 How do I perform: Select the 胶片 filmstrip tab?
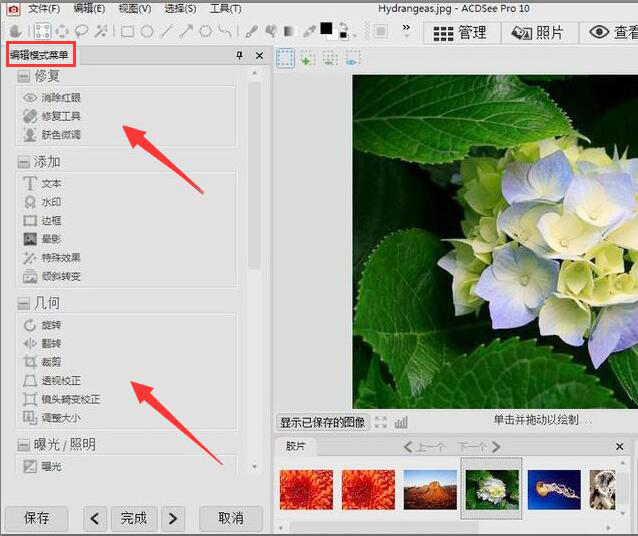(x=295, y=446)
